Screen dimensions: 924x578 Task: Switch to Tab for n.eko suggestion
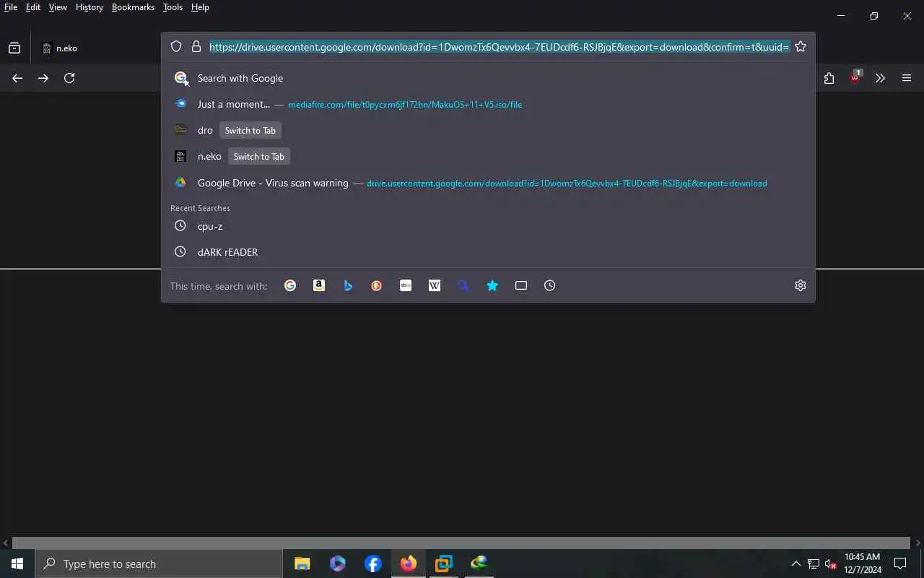coord(258,157)
